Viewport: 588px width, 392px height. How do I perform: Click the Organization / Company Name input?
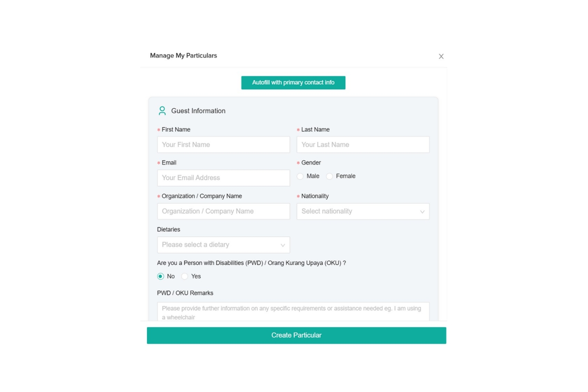coord(223,211)
